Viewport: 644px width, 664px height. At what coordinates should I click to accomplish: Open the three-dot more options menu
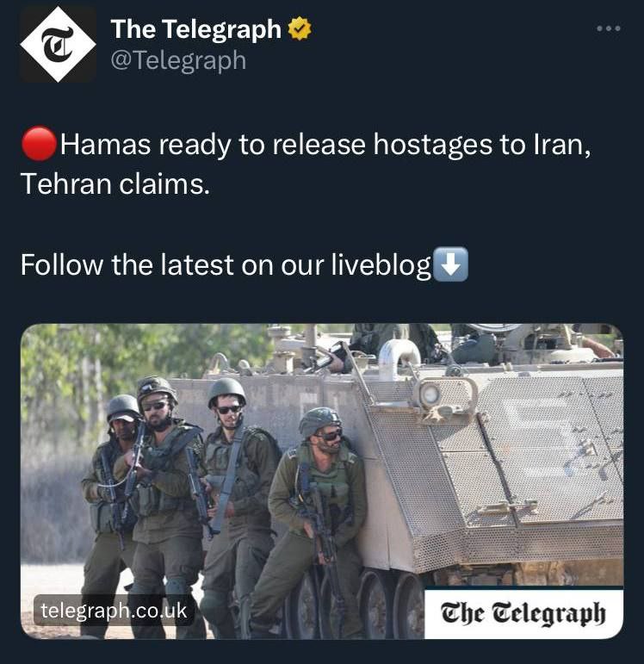(609, 28)
